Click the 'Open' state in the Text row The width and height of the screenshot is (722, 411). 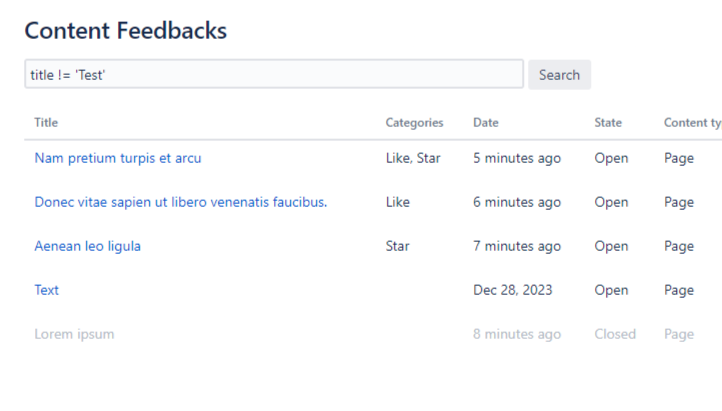[611, 290]
